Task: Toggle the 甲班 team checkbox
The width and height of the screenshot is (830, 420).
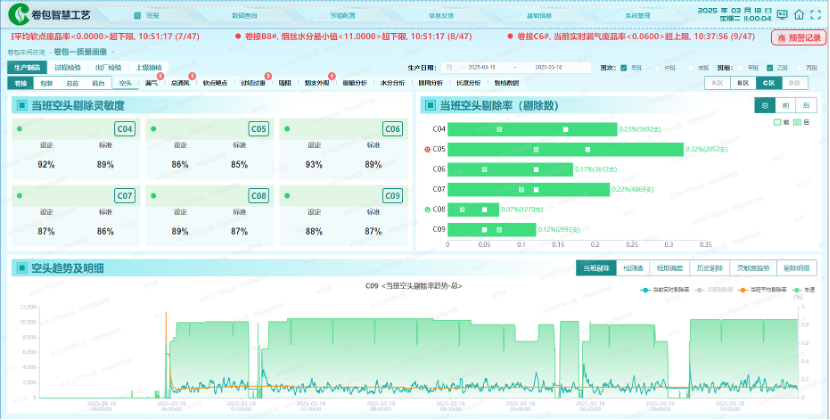Action: coord(740,68)
